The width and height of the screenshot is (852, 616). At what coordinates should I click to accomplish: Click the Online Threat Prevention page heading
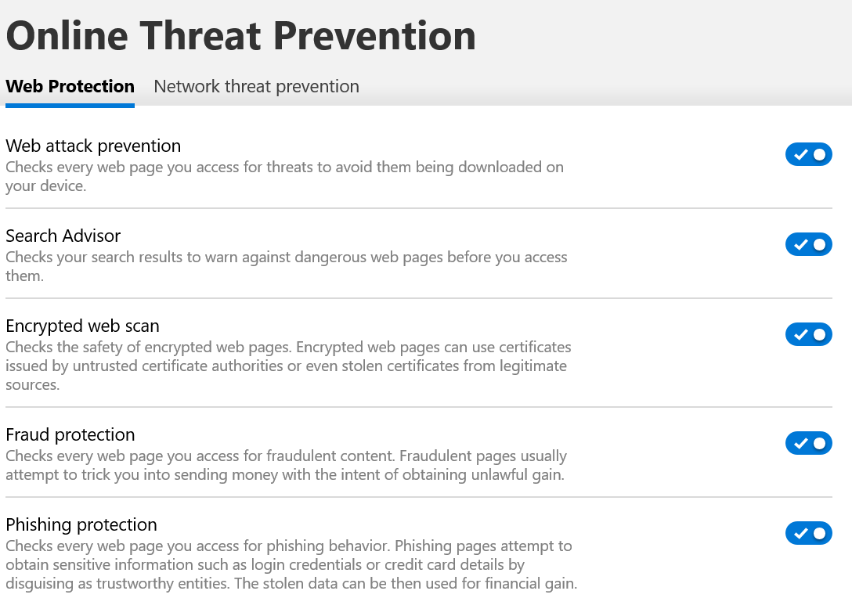point(240,36)
